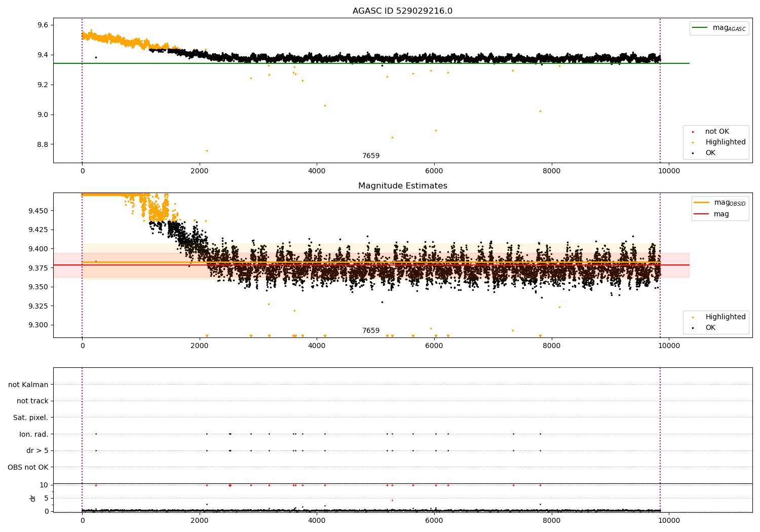
Task: Click the 2000 x-tick under the bottom plot
Action: tap(200, 521)
